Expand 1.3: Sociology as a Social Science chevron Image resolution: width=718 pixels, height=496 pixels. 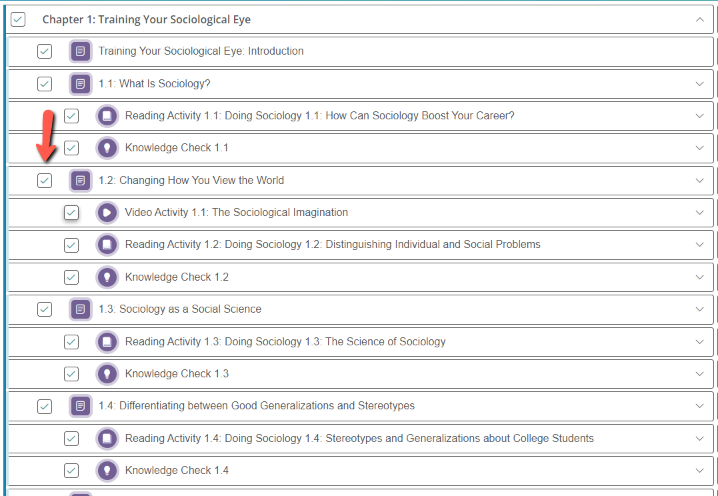[700, 309]
